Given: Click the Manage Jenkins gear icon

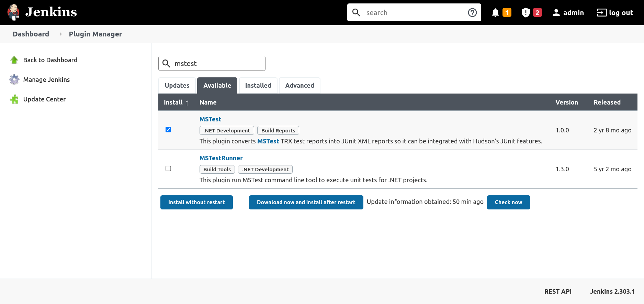Looking at the screenshot, I should click(14, 80).
